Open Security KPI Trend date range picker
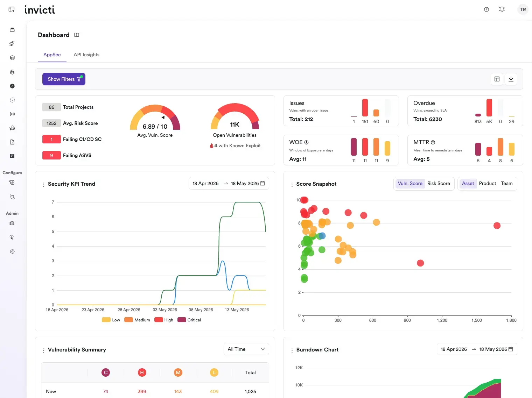This screenshot has width=532, height=398. (229, 184)
